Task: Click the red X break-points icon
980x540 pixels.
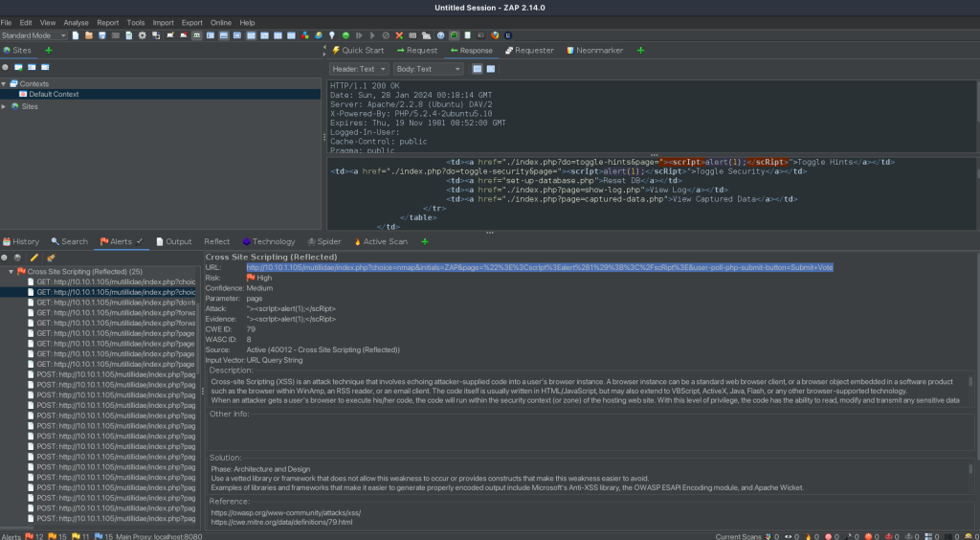Action: pos(399,35)
